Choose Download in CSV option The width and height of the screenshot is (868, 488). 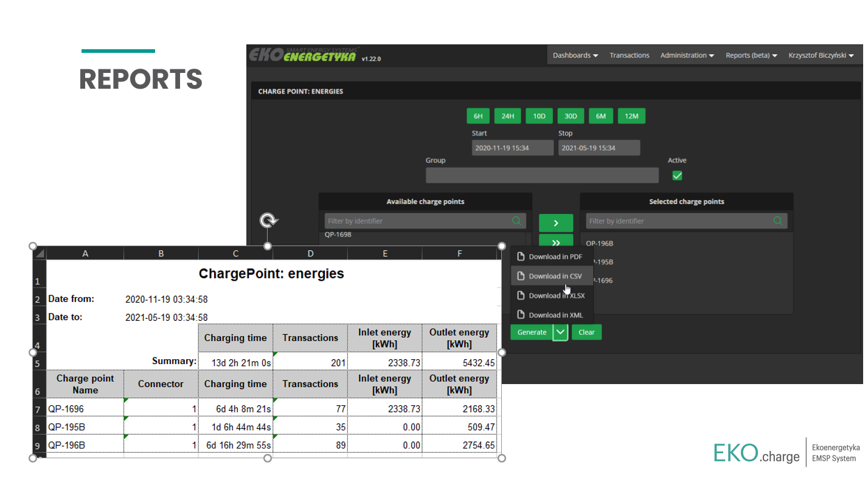tap(554, 276)
